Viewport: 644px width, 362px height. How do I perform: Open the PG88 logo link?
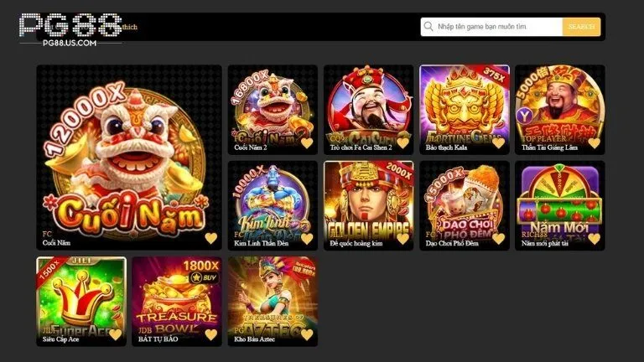tap(70, 30)
